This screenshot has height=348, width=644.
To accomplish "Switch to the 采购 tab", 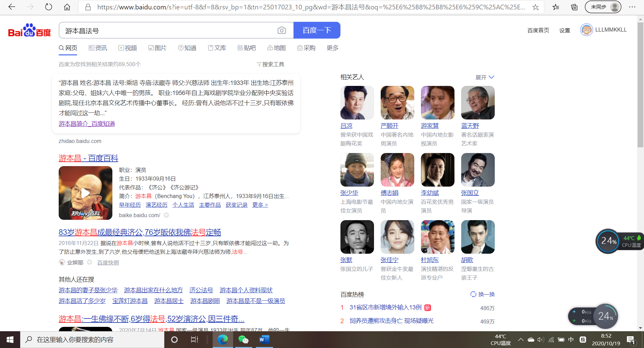I will [306, 48].
